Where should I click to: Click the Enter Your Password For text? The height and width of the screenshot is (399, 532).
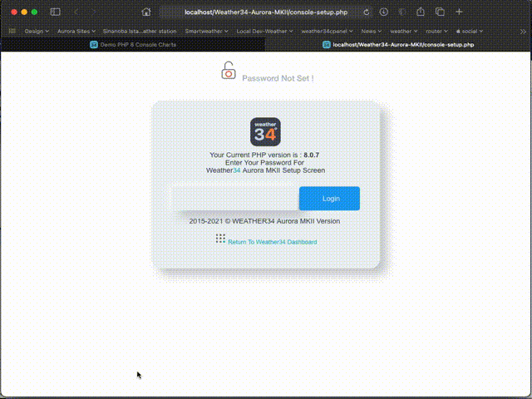264,163
